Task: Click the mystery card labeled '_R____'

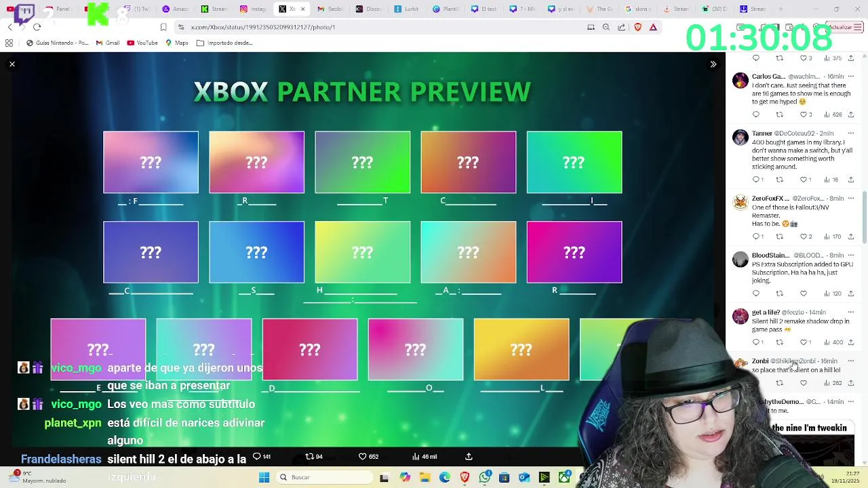Action: [256, 162]
